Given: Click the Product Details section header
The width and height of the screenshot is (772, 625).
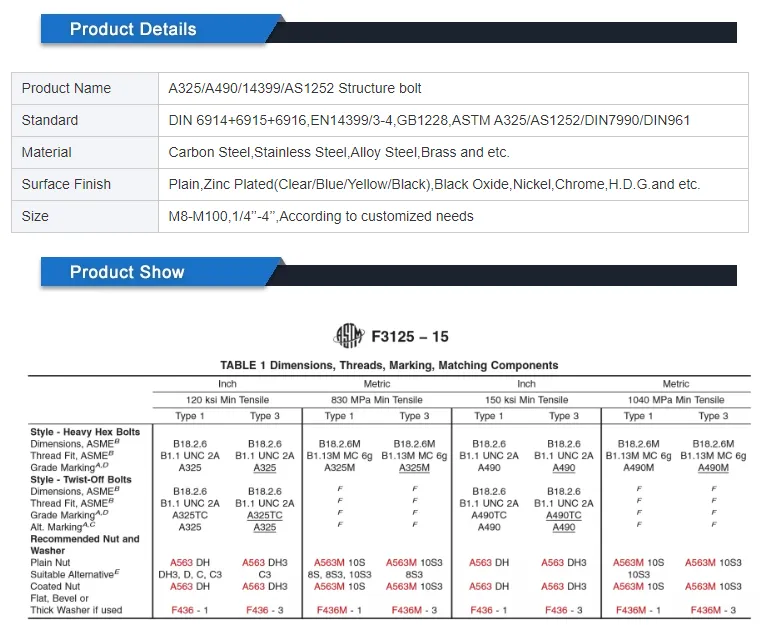Looking at the screenshot, I should (x=133, y=29).
